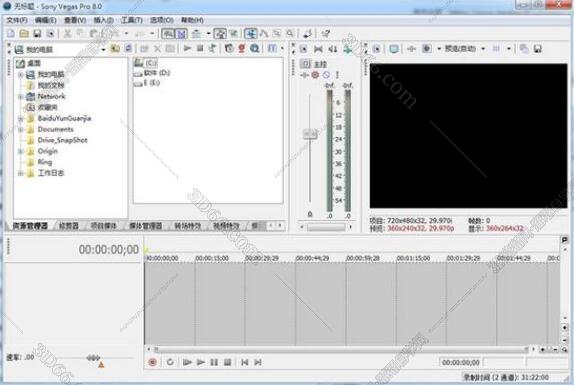
Task: Switch to the 视频特效 tab
Action: (226, 226)
